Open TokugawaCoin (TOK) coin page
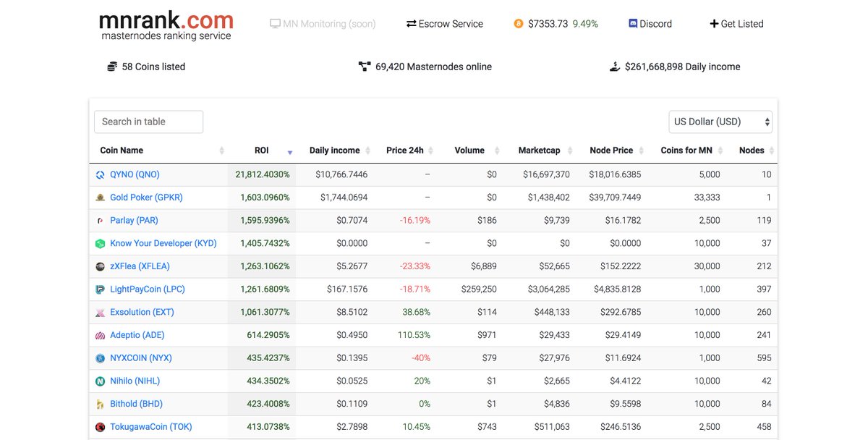 (x=151, y=427)
